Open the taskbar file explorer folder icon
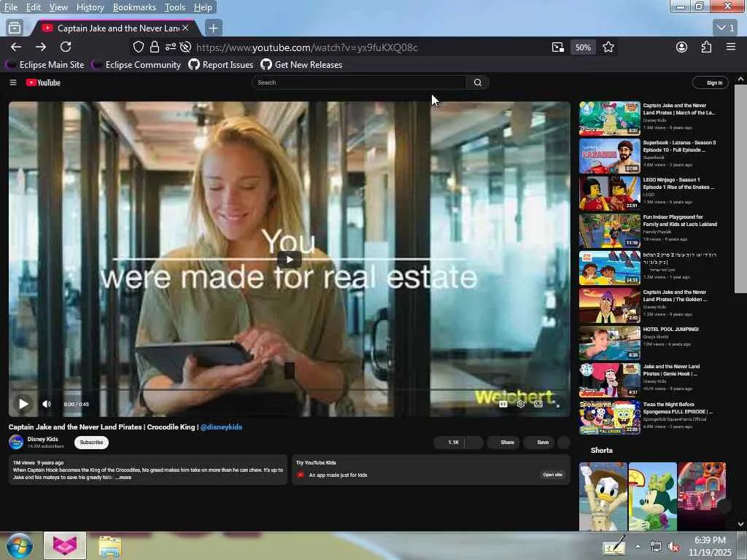 (110, 546)
